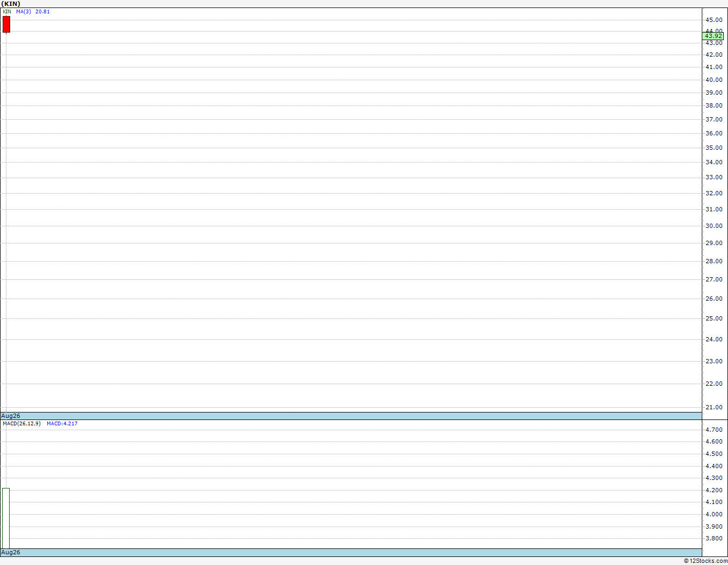Click the 20.81 moving average value

[43, 11]
